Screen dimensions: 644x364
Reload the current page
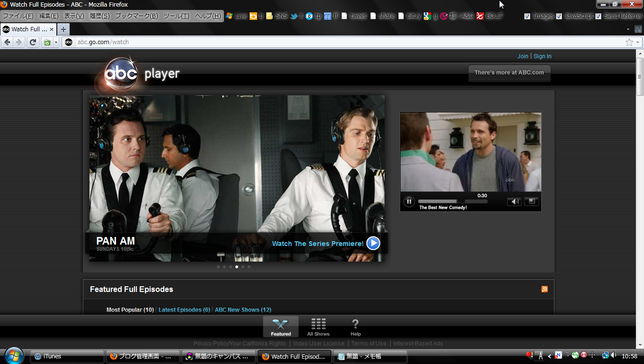(x=33, y=42)
